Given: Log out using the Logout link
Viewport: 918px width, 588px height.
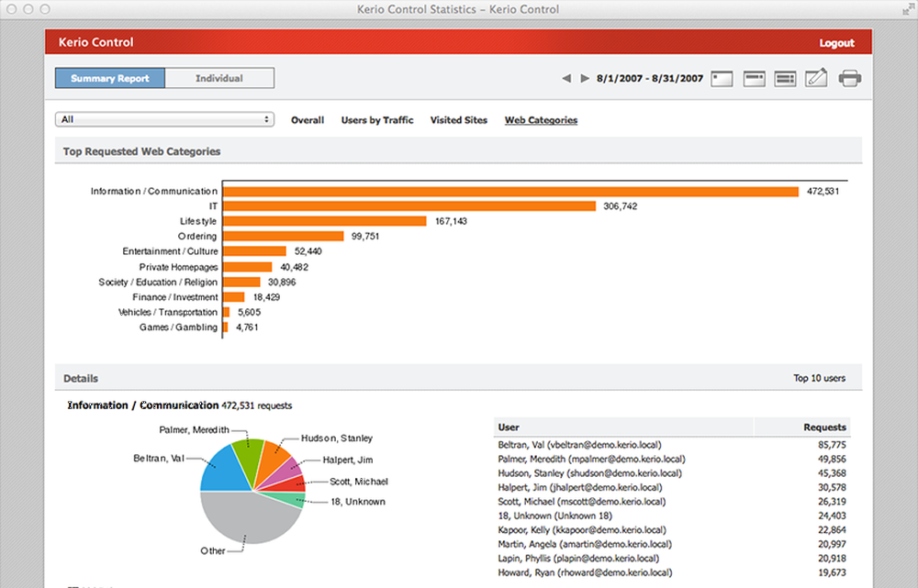Looking at the screenshot, I should (x=836, y=43).
